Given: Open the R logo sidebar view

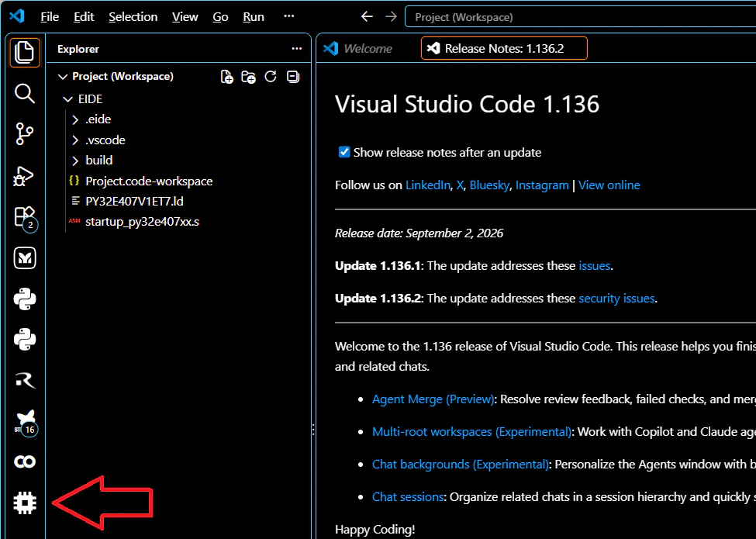Looking at the screenshot, I should (x=25, y=380).
